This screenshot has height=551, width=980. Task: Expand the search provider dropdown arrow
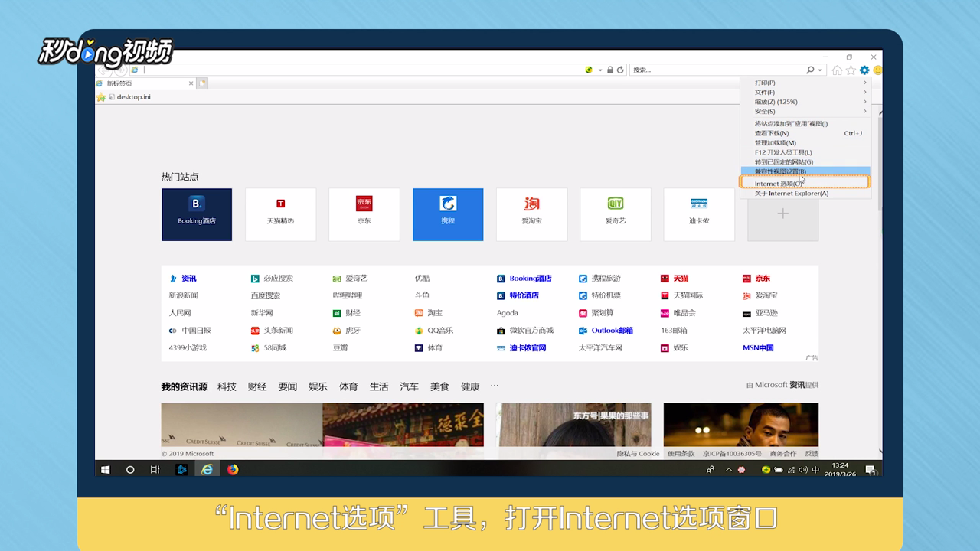point(820,70)
